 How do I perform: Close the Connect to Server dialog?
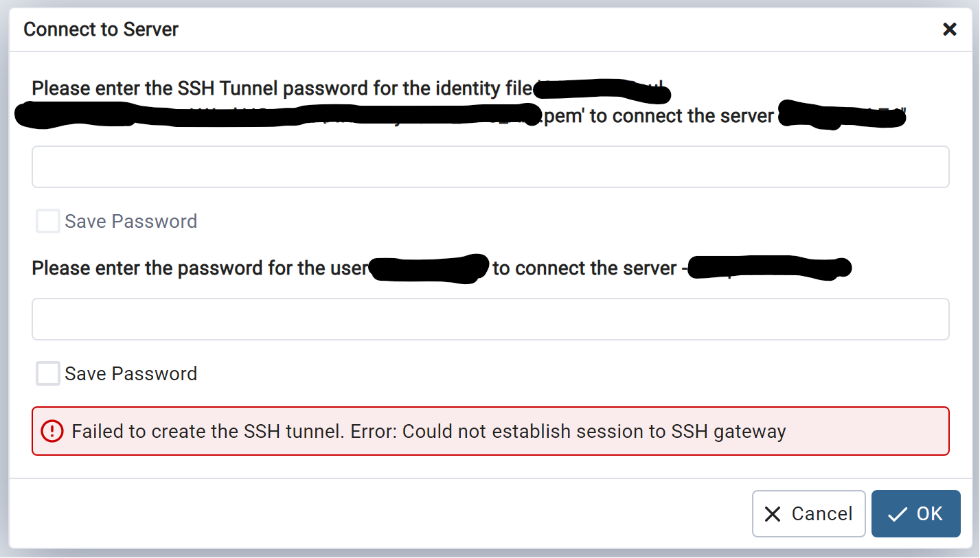(x=950, y=29)
